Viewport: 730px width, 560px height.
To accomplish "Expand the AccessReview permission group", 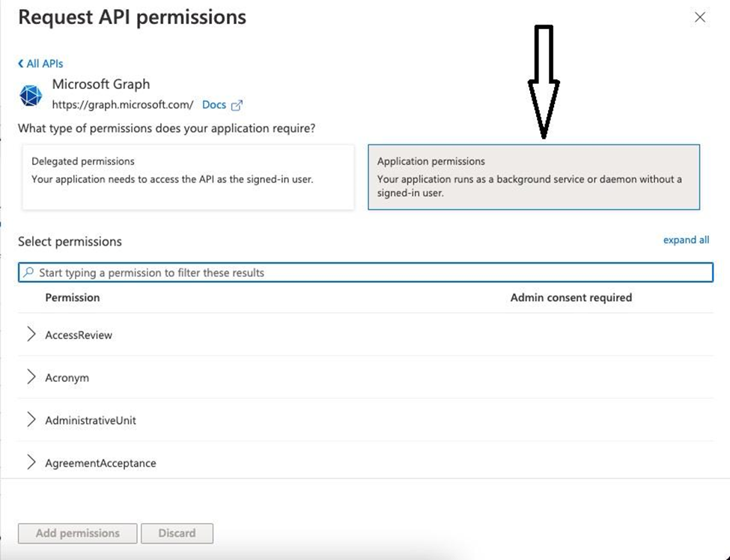I will tap(31, 334).
